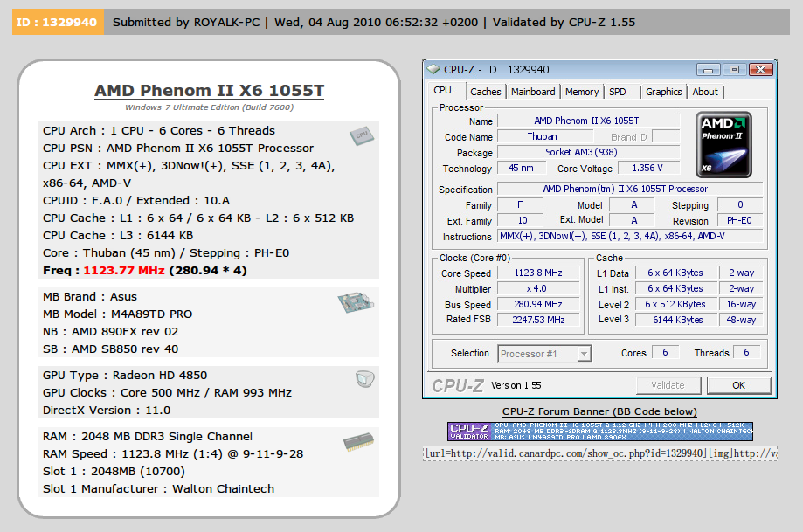This screenshot has width=803, height=532.
Task: Click the Technology value 45 nm
Action: [521, 168]
